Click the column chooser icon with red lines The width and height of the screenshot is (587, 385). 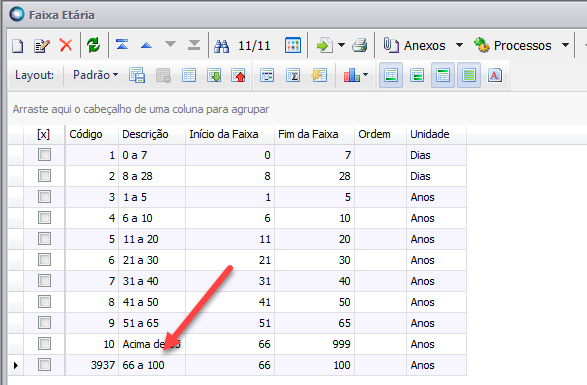(267, 75)
